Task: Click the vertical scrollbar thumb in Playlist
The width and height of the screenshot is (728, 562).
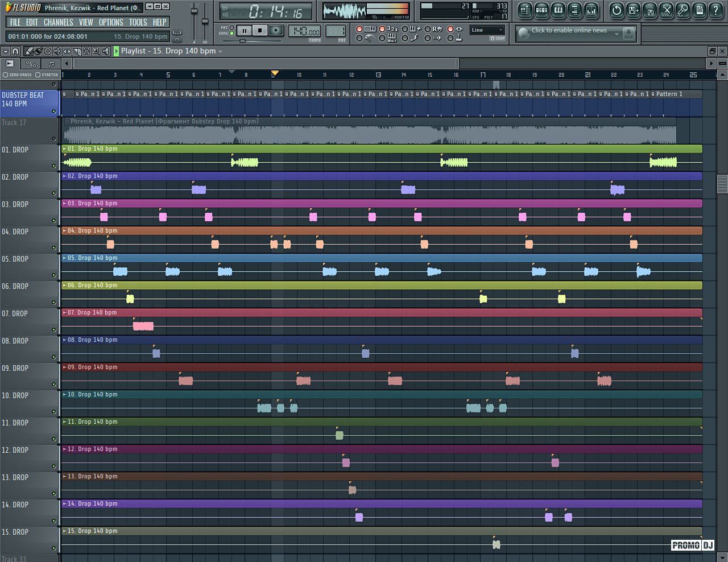Action: pos(722,184)
